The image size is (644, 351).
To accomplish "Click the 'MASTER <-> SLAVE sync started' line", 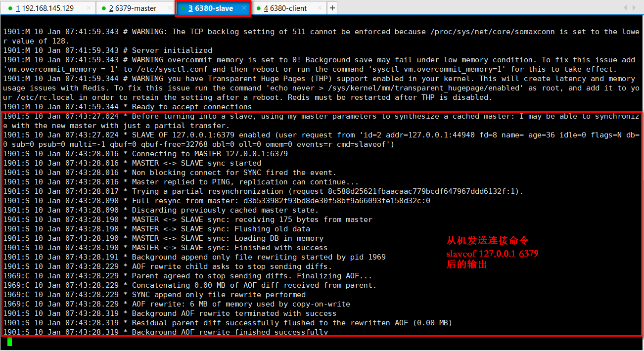I will 132,163.
